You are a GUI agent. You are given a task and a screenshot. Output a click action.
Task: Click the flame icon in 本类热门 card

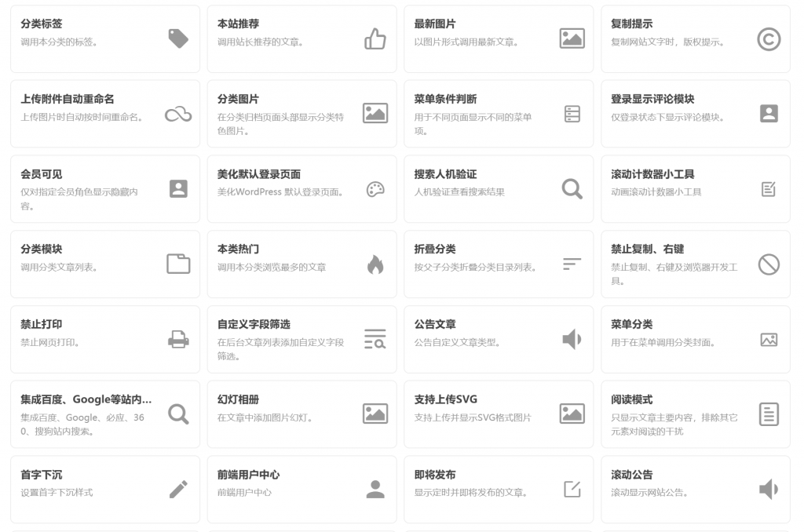pos(375,264)
